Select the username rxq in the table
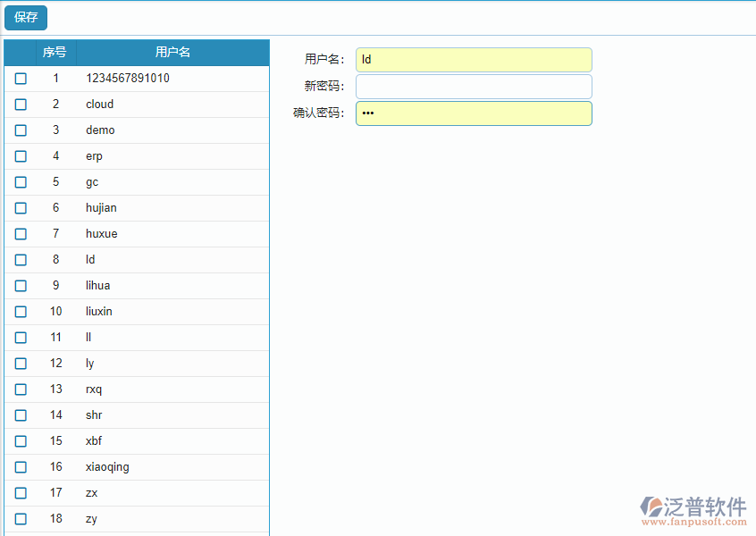The width and height of the screenshot is (756, 536). click(93, 389)
